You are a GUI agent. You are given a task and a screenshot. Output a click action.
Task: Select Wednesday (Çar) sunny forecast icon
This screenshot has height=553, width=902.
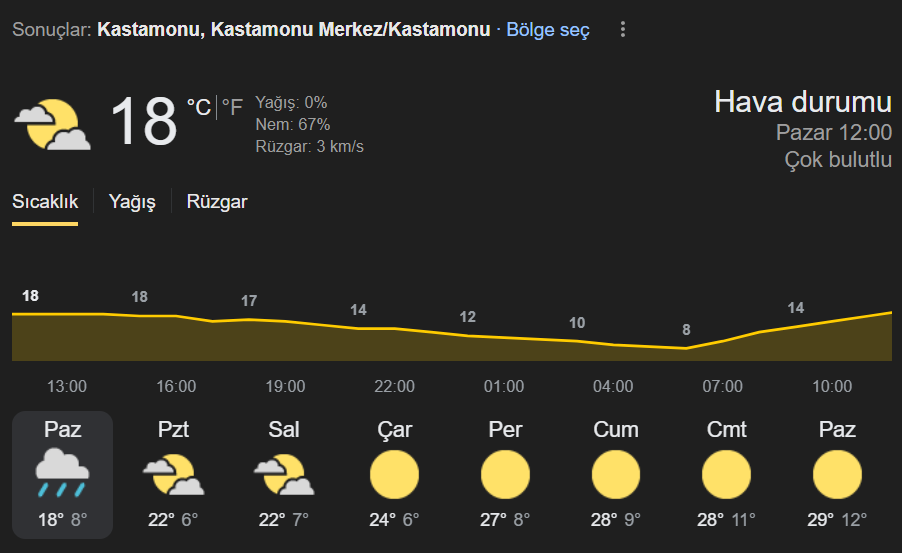pos(394,475)
